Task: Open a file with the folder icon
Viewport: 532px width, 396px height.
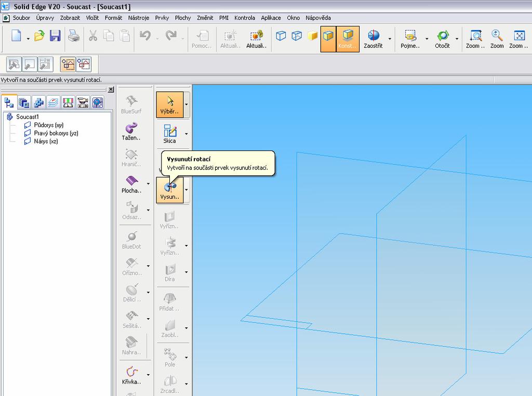Action: click(39, 36)
